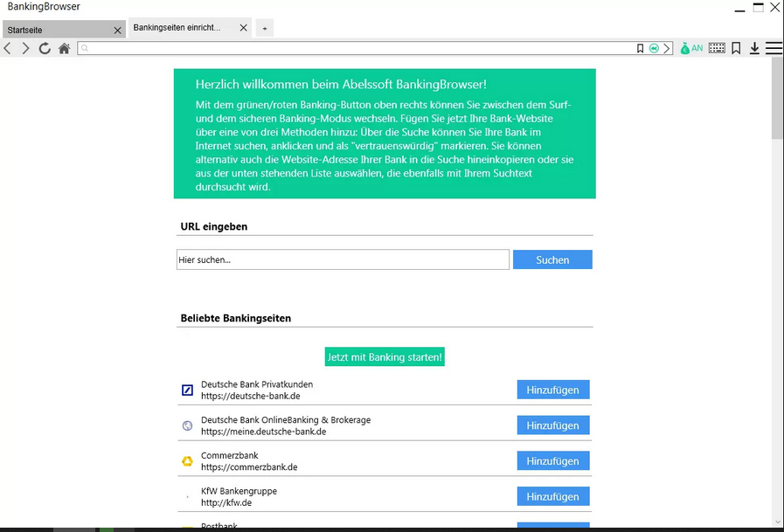Click the go arrow in the address bar
Viewport: 784px width, 532px height.
pyautogui.click(x=667, y=48)
